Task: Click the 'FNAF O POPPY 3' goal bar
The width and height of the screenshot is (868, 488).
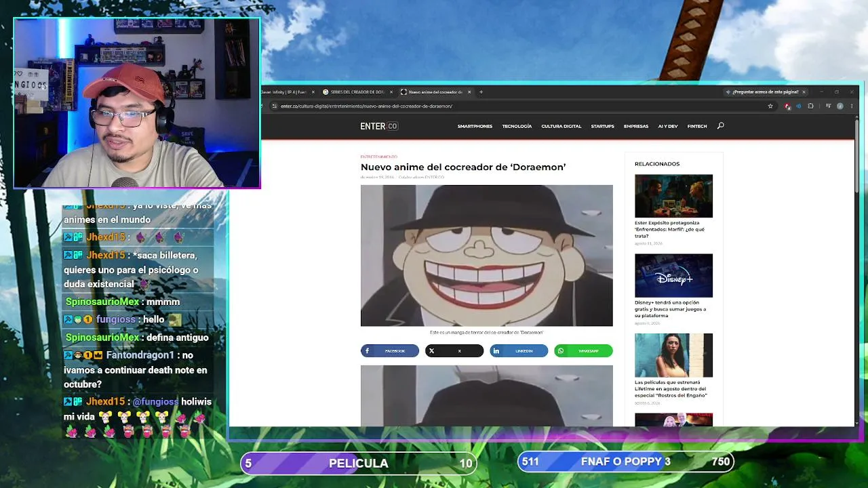Action: click(x=626, y=462)
